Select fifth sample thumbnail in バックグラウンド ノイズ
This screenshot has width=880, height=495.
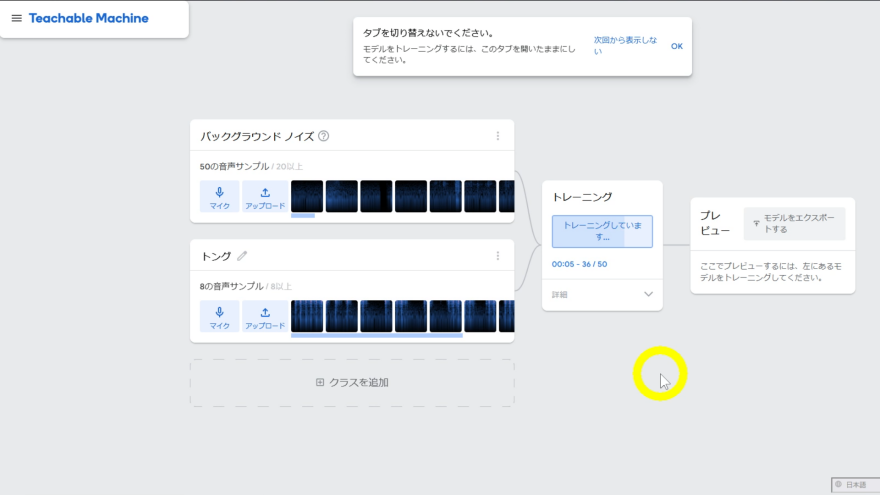[446, 196]
